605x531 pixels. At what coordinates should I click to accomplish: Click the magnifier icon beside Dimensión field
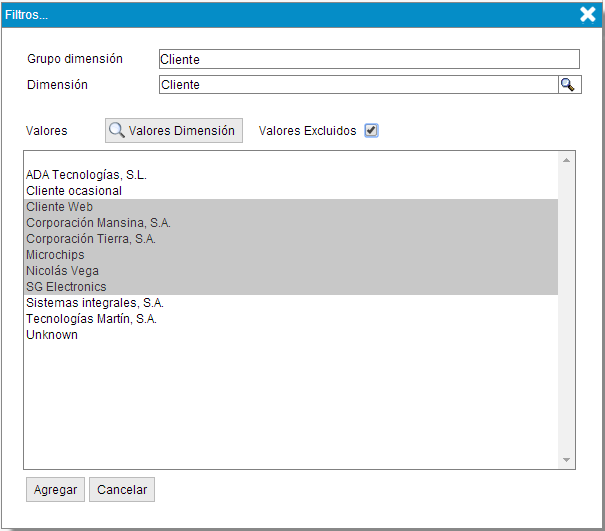point(568,85)
